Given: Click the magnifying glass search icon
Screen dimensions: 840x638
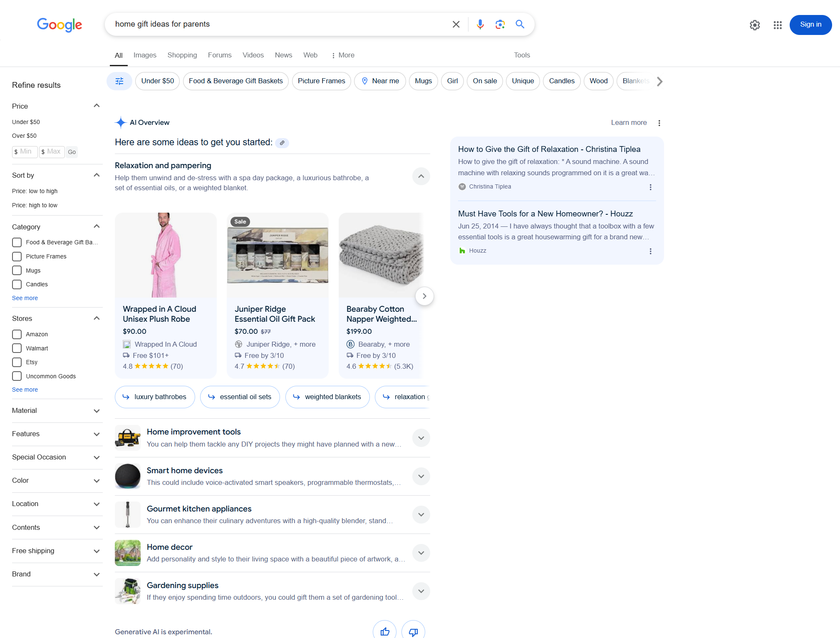Looking at the screenshot, I should pyautogui.click(x=520, y=24).
